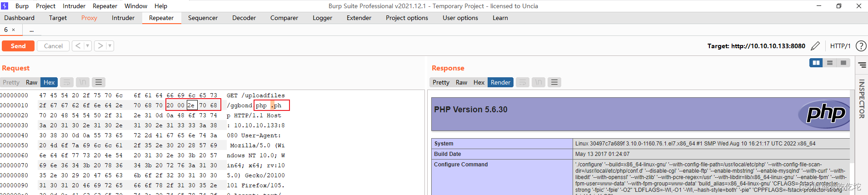
Task: Open Response pane options hamburger menu
Action: (554, 82)
